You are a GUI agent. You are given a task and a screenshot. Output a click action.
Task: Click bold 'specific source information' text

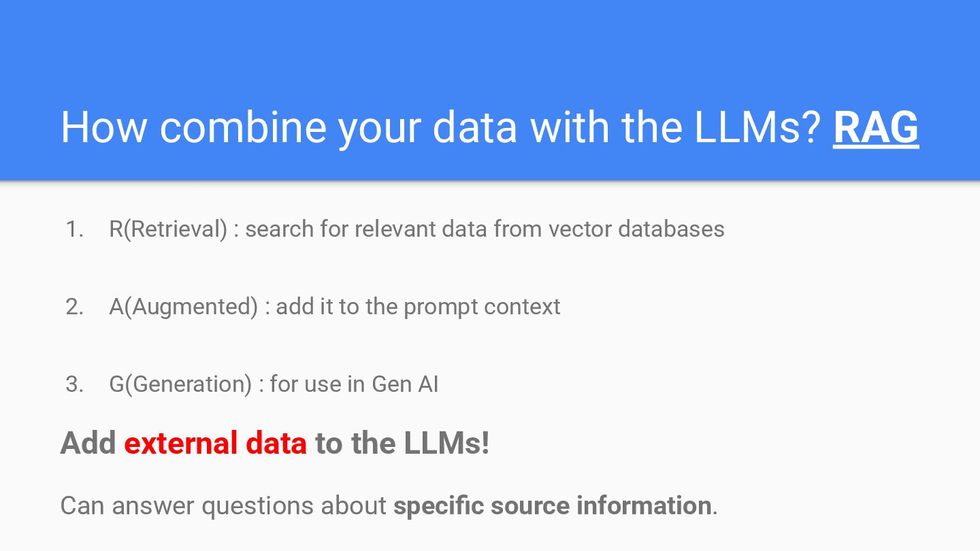click(553, 505)
